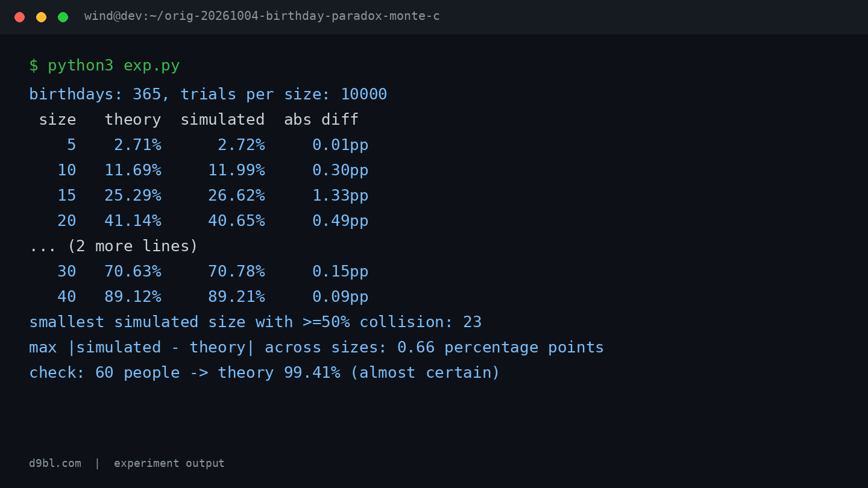The height and width of the screenshot is (488, 868).
Task: Click the "simulated" column header
Action: click(222, 120)
